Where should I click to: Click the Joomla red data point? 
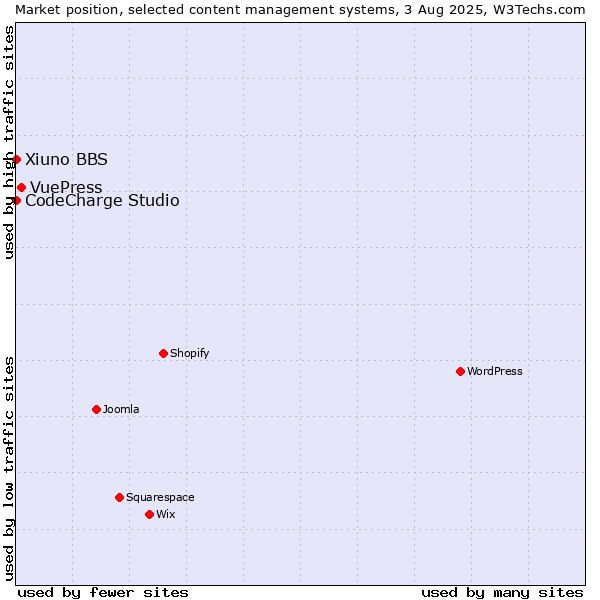(x=96, y=409)
